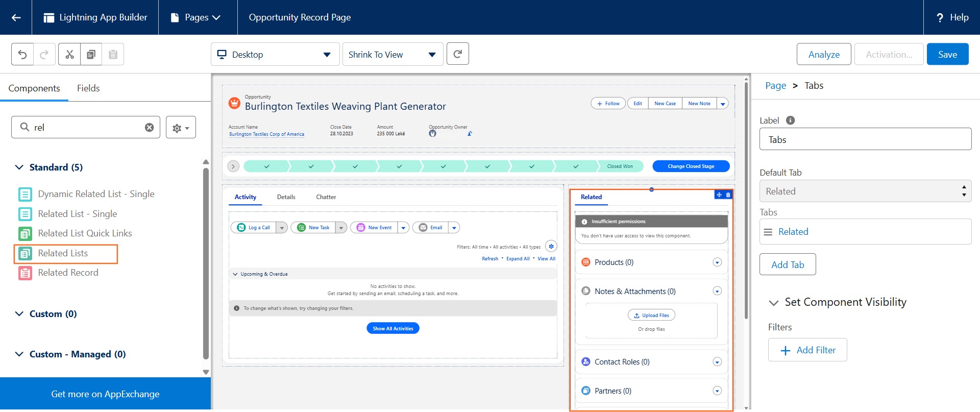Click Burlington Textiles Corp of America link
980x412 pixels.
(x=266, y=134)
